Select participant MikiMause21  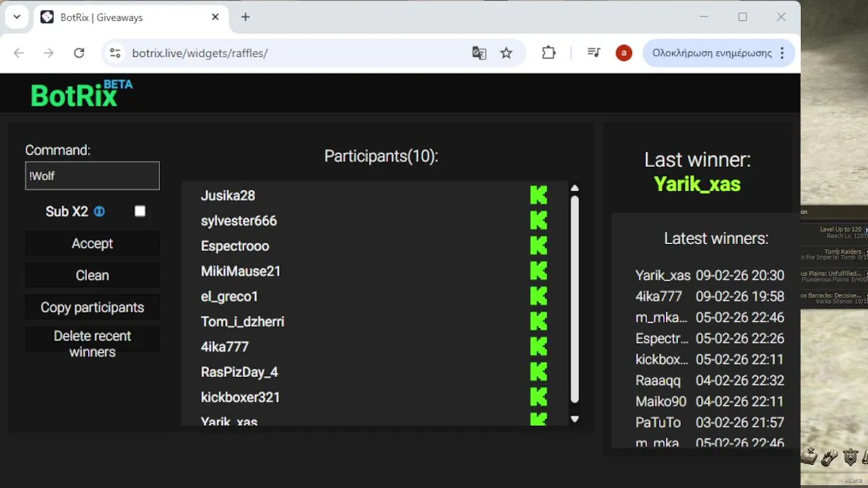(241, 271)
